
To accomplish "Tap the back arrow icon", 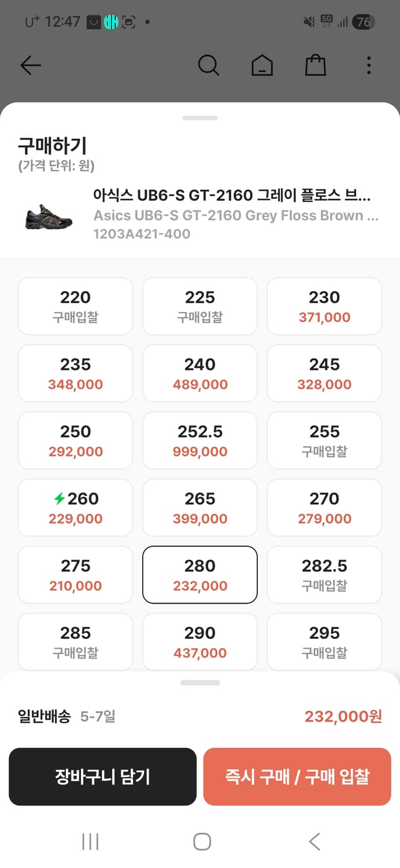I will point(30,65).
